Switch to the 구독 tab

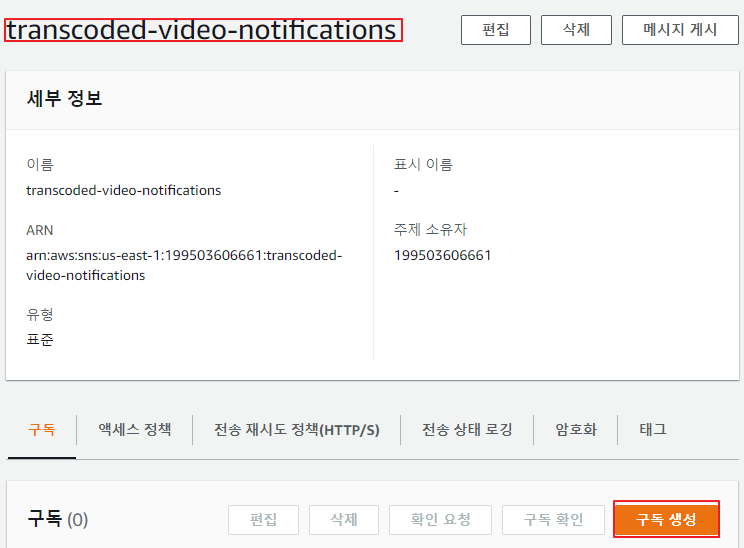click(x=42, y=429)
